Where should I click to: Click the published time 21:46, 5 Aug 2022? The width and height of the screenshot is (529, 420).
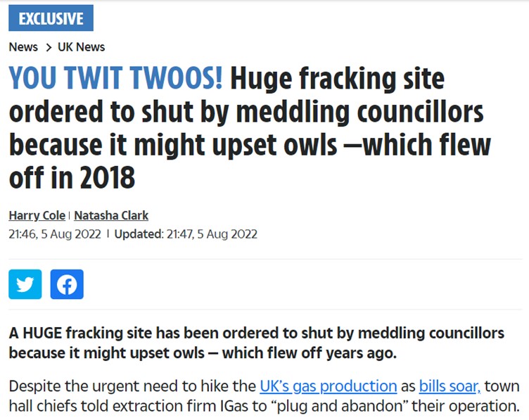pos(54,234)
